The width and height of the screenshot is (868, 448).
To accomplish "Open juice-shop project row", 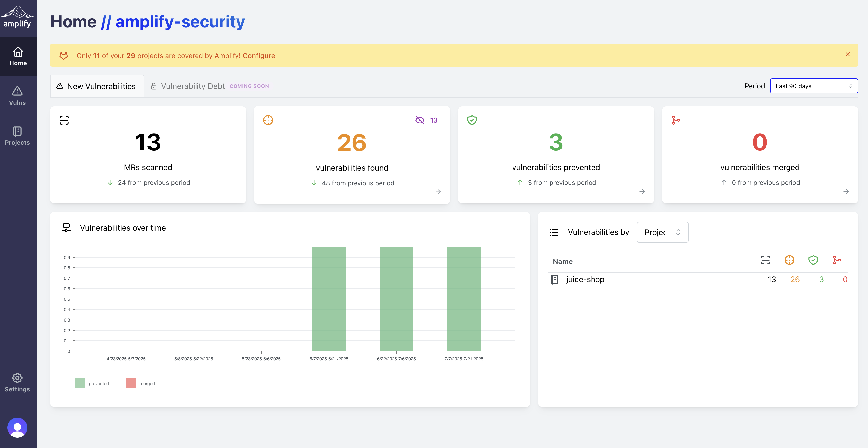I will point(585,279).
